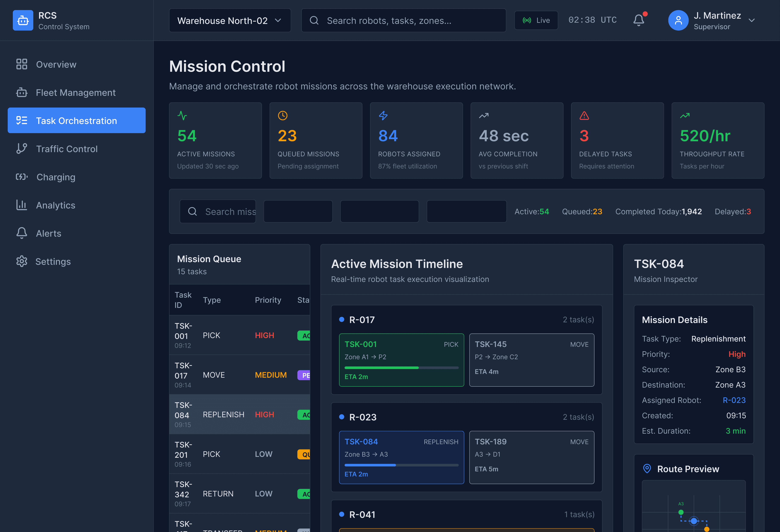
Task: Open Traffic Control panel
Action: (x=67, y=149)
